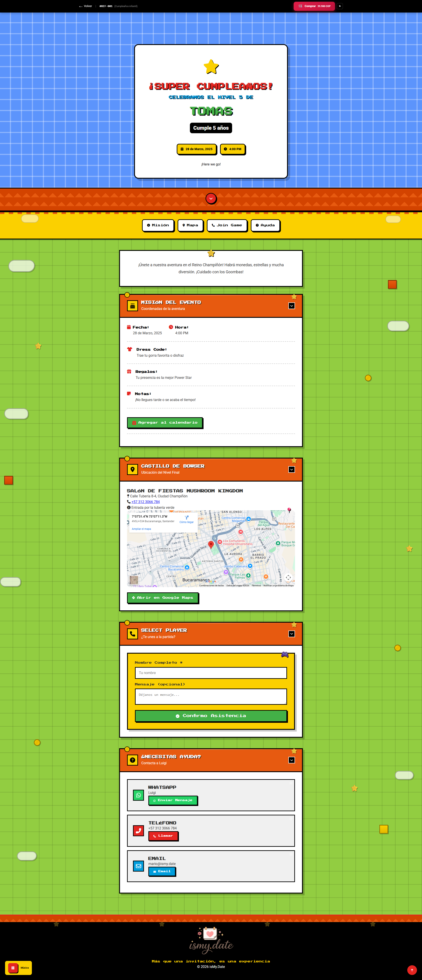The width and height of the screenshot is (422, 980).
Task: Collapse the Misión del Evento section
Action: click(x=291, y=306)
